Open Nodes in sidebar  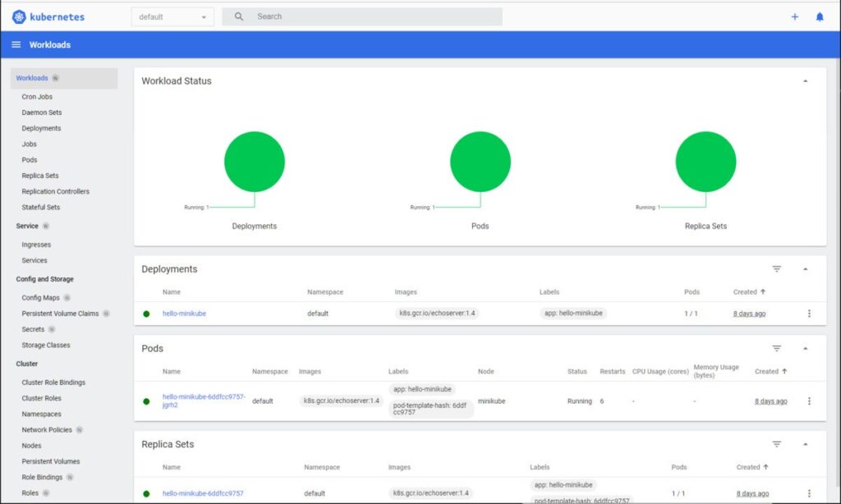pyautogui.click(x=32, y=446)
